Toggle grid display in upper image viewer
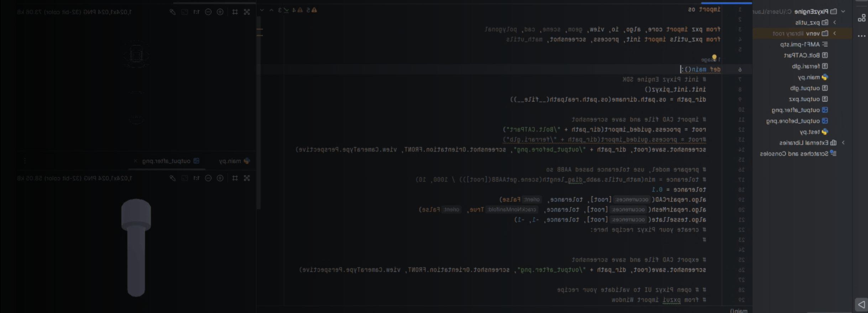Image resolution: width=868 pixels, height=313 pixels. (x=235, y=12)
